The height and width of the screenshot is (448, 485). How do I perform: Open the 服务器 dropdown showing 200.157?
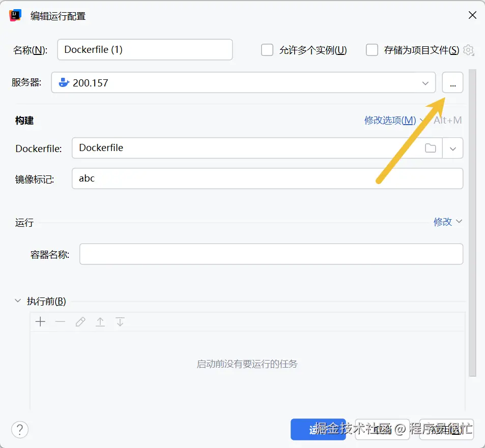click(x=426, y=82)
